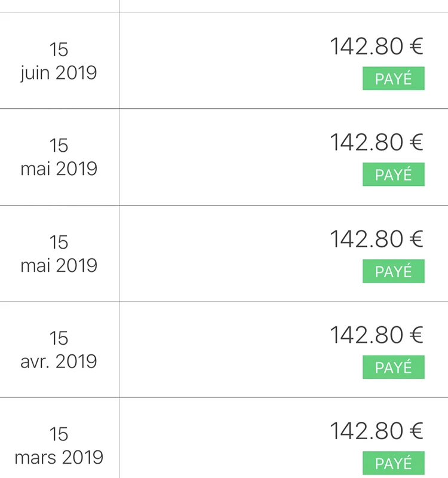Click day number 15 above avr. 2019
The height and width of the screenshot is (478, 448).
click(59, 338)
